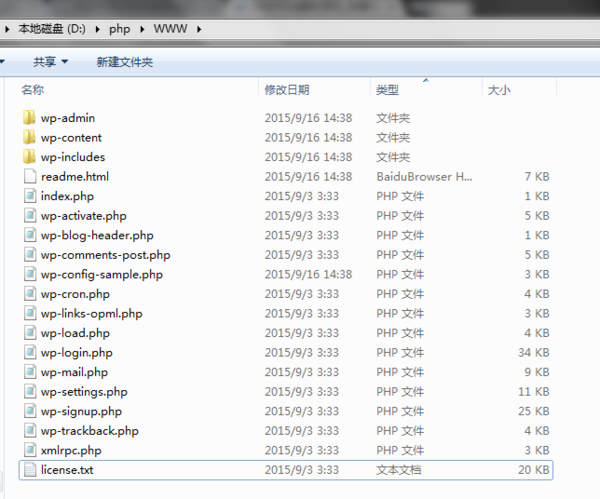Select the license.txt file icon
600x499 pixels.
(x=29, y=470)
